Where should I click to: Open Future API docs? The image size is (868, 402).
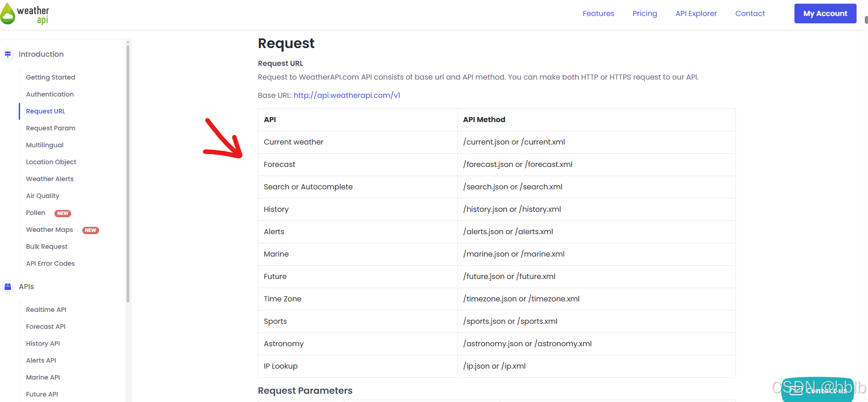(x=42, y=394)
